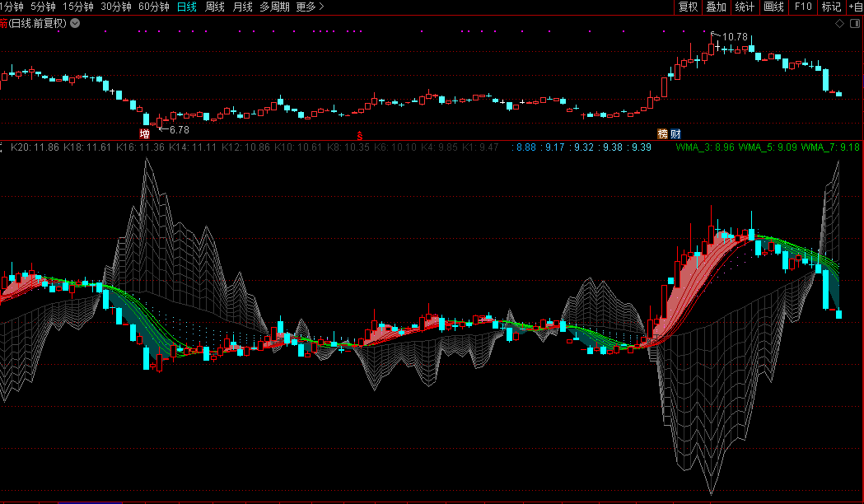The height and width of the screenshot is (504, 864).
Task: Open the dropdown arrow beside 日线.前复权
Action: (75, 23)
